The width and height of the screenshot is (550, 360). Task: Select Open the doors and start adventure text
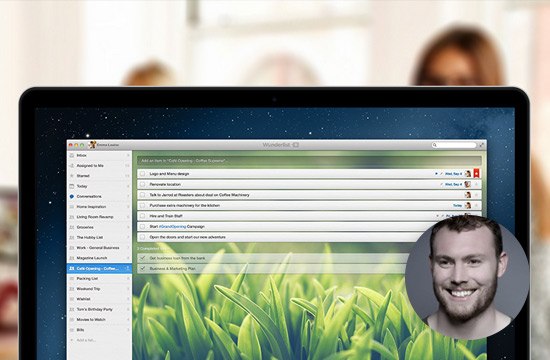click(187, 237)
